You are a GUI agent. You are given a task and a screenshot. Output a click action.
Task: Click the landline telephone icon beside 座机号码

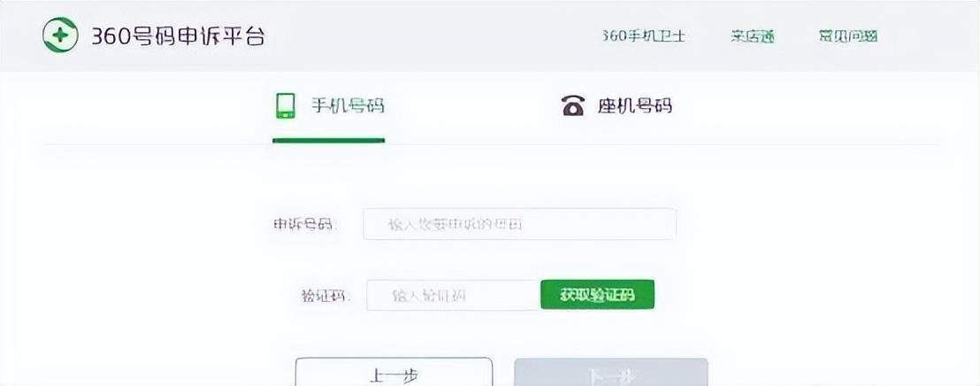[573, 106]
